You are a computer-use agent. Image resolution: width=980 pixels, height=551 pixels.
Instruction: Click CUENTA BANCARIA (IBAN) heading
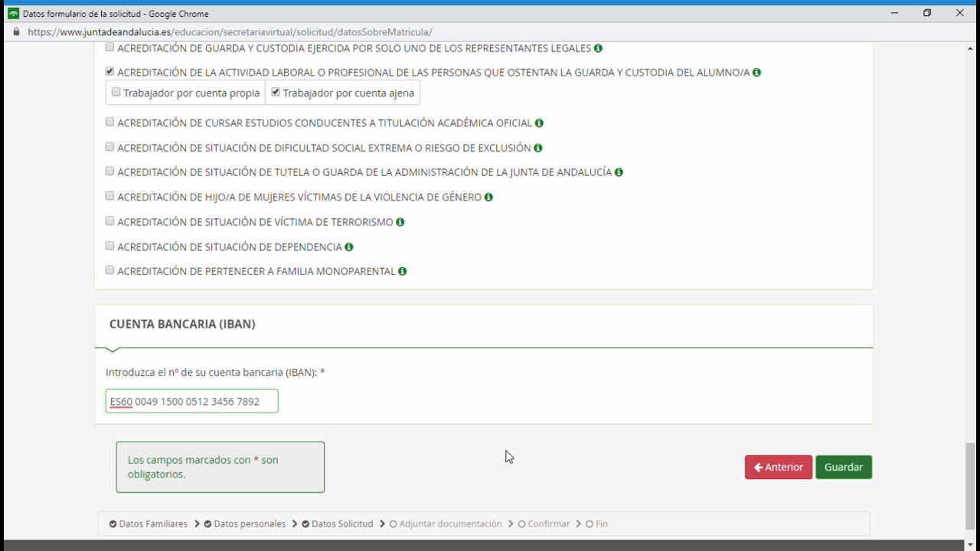click(182, 324)
